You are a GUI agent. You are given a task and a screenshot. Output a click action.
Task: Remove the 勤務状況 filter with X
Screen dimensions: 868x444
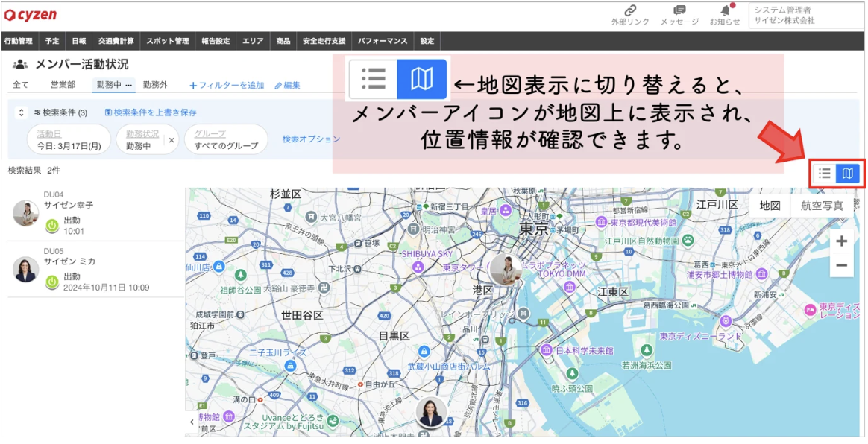(x=172, y=140)
